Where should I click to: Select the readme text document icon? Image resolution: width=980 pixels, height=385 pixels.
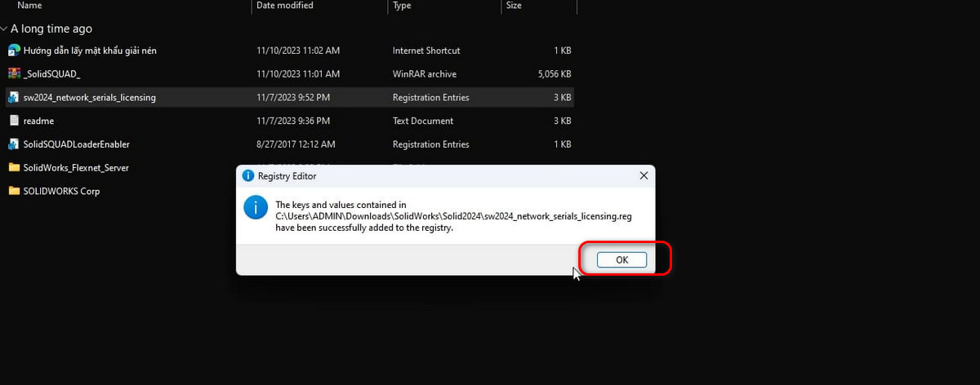pyautogui.click(x=13, y=121)
